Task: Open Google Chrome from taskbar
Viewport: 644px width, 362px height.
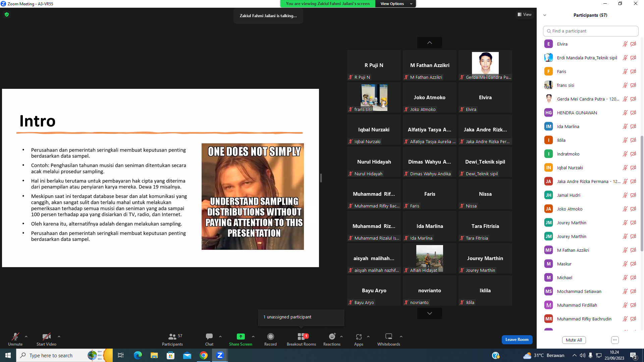Action: pos(203,355)
